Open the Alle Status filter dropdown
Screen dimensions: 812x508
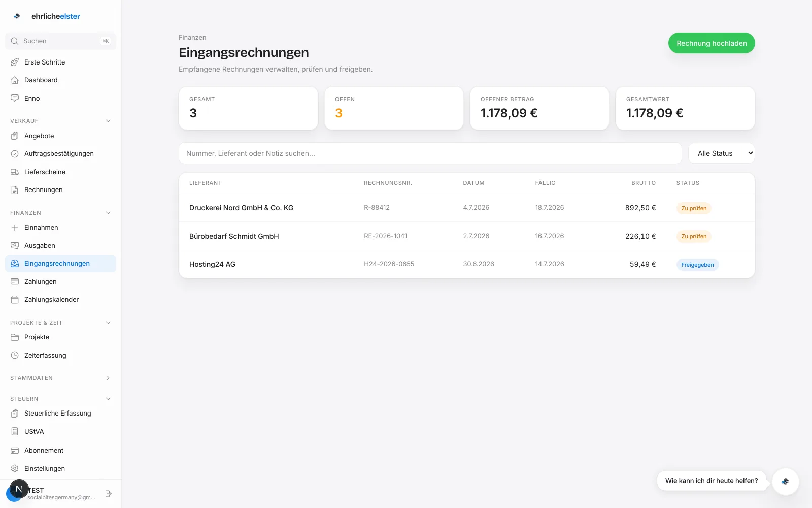[x=721, y=153]
